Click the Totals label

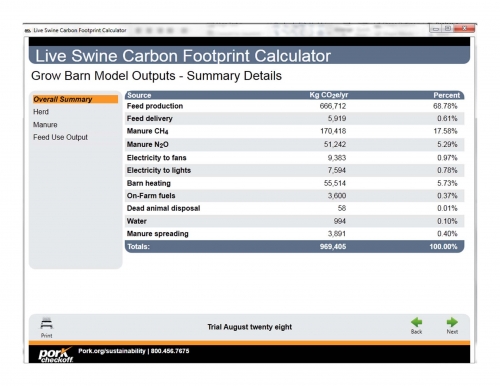139,247
